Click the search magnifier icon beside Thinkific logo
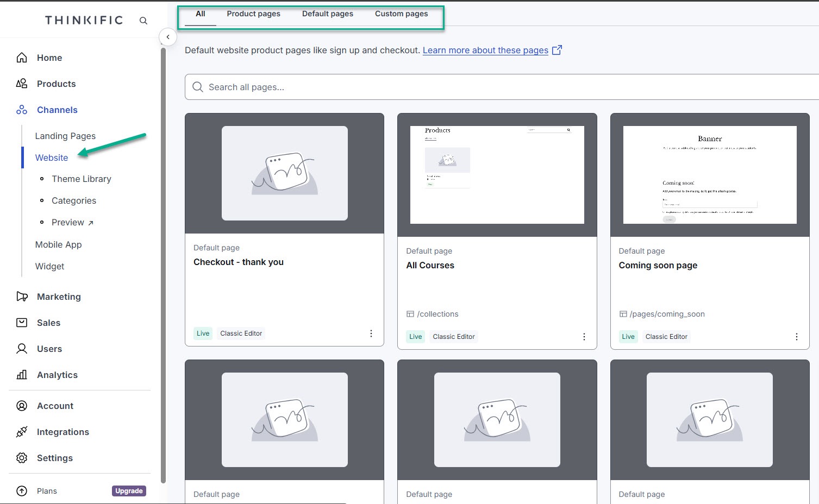 coord(143,21)
